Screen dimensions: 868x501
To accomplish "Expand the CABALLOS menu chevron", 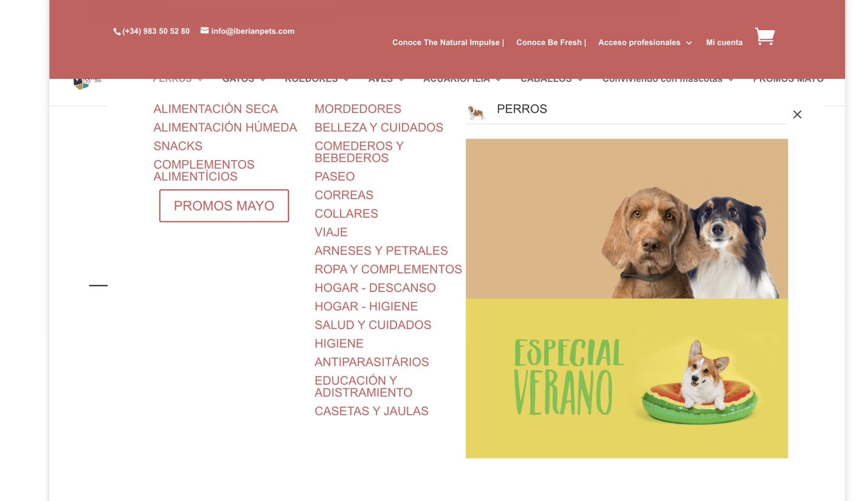I will [580, 80].
